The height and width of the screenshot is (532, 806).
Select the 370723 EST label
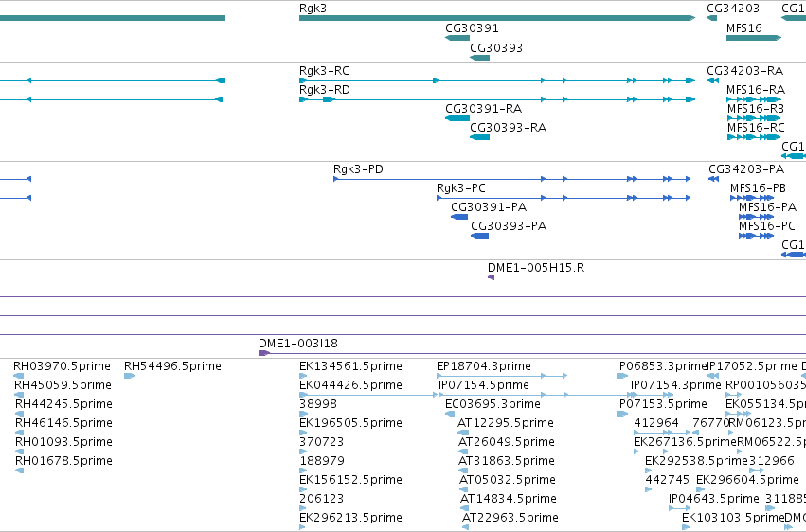click(x=321, y=443)
